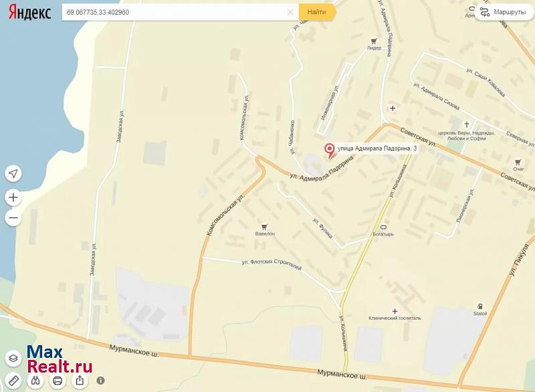Zoom out with the minus button

pos(13,218)
